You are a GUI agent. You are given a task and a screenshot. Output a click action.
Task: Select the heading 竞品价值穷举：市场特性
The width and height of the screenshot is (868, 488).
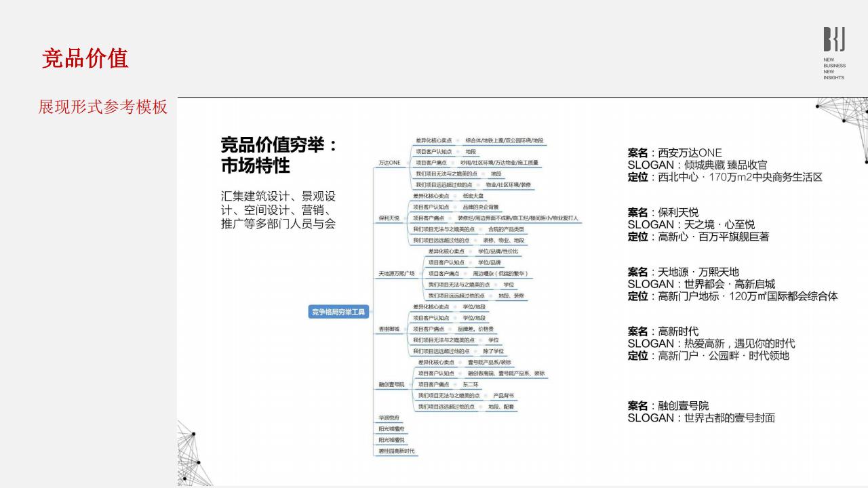click(x=279, y=155)
